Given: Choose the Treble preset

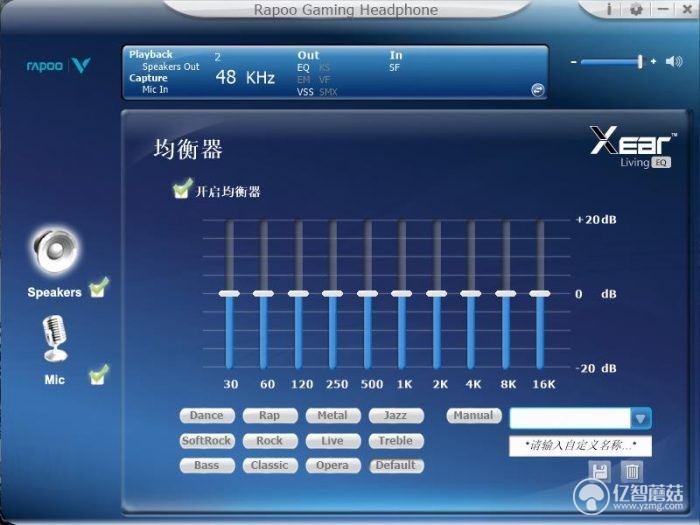Looking at the screenshot, I should point(396,441).
